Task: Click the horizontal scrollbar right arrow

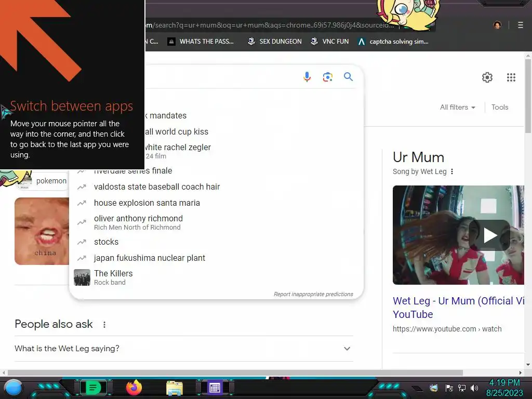Action: pos(521,373)
